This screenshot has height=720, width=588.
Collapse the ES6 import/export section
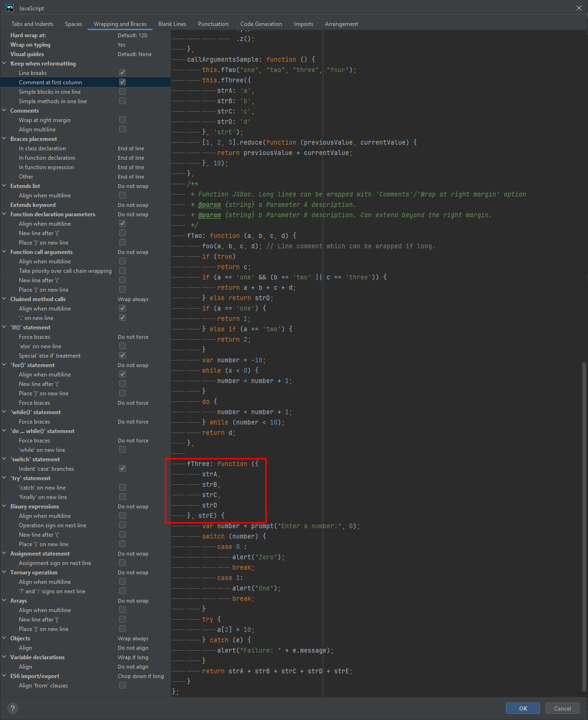(x=5, y=676)
